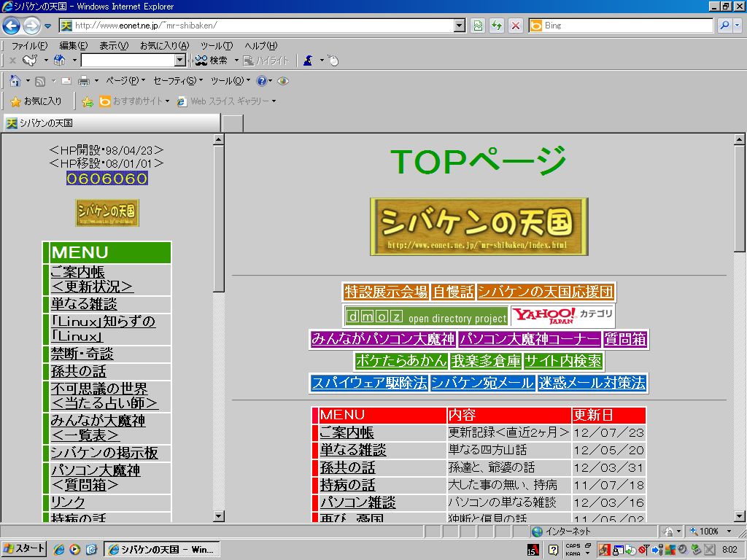Open the green サイト内検索 link

click(x=564, y=361)
